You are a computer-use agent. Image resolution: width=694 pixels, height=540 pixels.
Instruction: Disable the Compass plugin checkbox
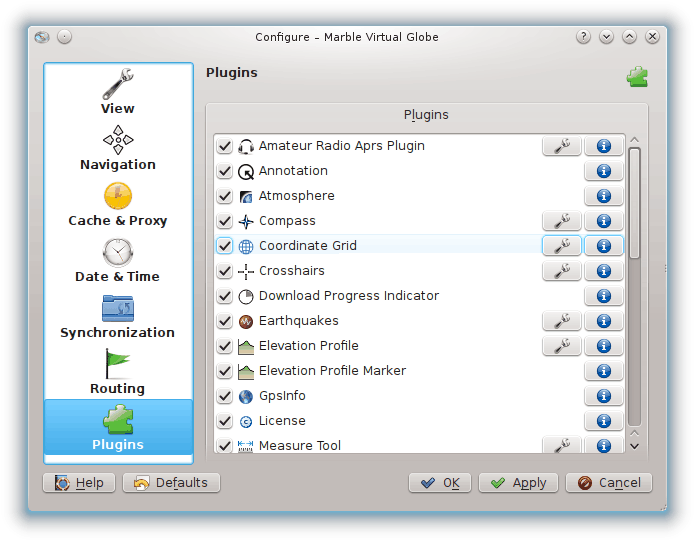click(x=225, y=221)
